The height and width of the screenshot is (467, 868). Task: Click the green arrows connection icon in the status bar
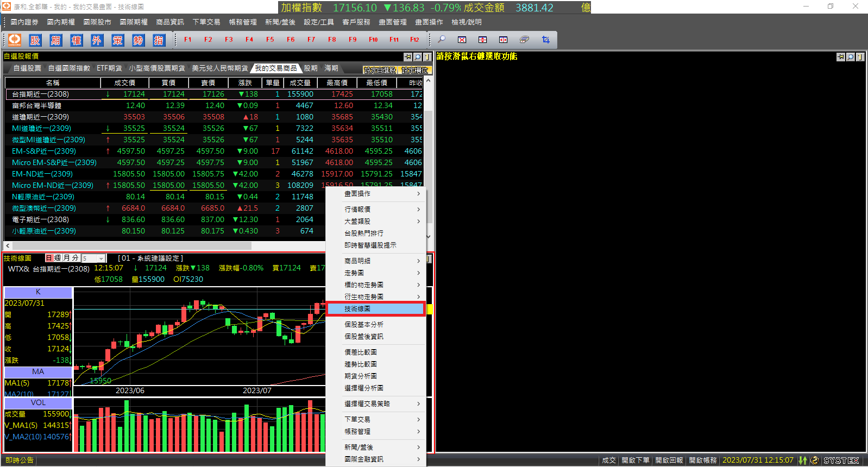coord(803,460)
